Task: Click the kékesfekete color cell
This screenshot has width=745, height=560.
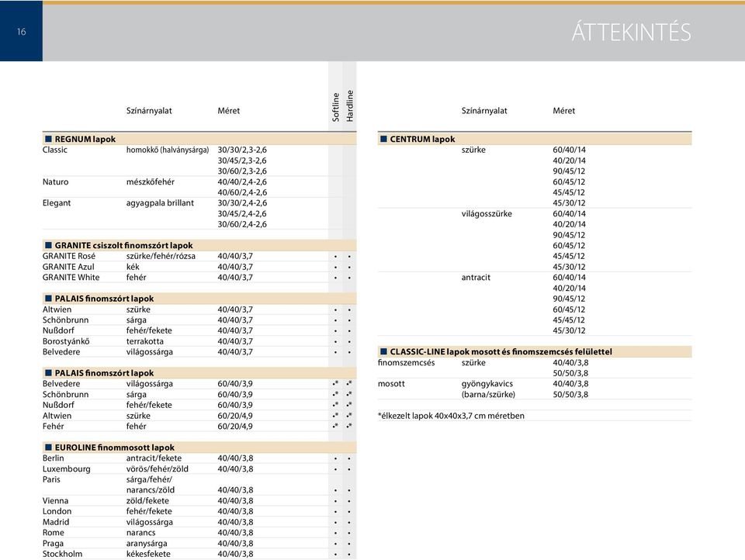Action: [148, 555]
